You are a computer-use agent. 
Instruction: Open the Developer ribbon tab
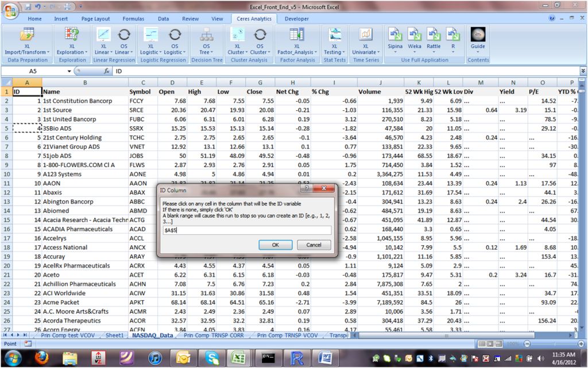(x=296, y=19)
